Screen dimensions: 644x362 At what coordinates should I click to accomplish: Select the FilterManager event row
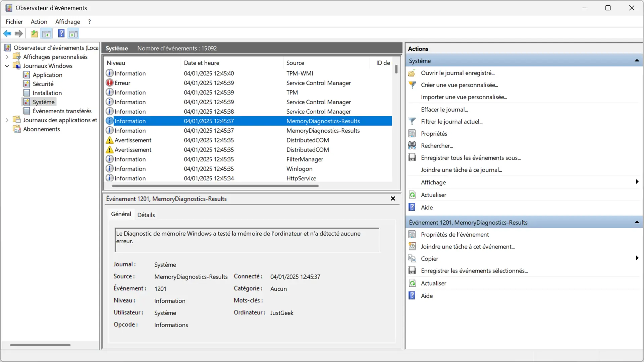pos(248,159)
